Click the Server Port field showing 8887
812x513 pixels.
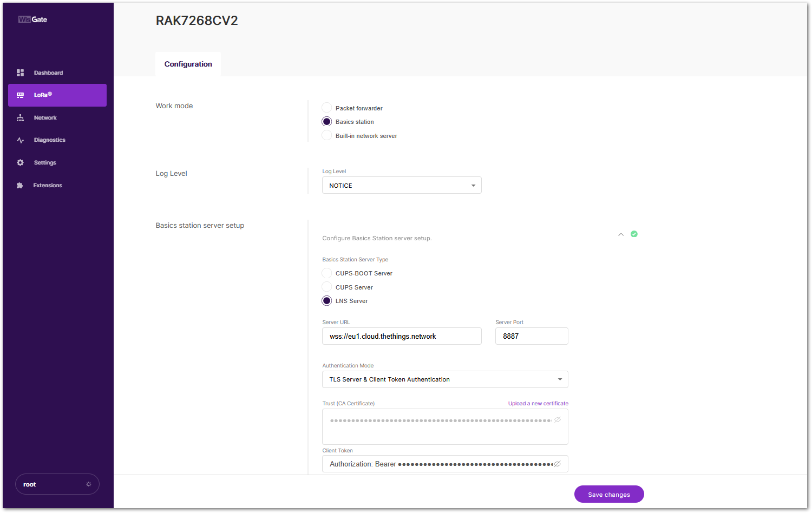click(x=532, y=336)
